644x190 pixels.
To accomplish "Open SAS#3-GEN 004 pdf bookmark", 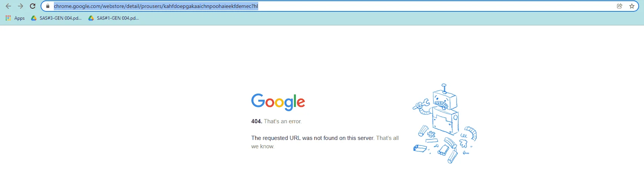I will coord(56,18).
